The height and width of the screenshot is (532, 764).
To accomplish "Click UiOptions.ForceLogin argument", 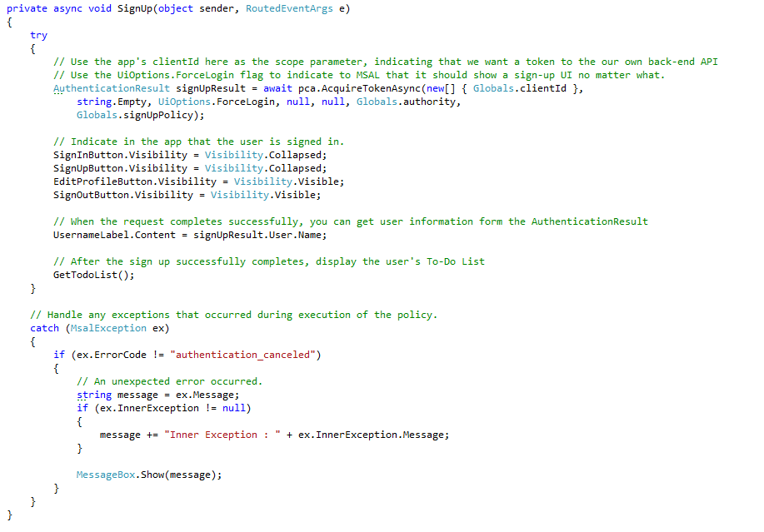I will click(217, 102).
